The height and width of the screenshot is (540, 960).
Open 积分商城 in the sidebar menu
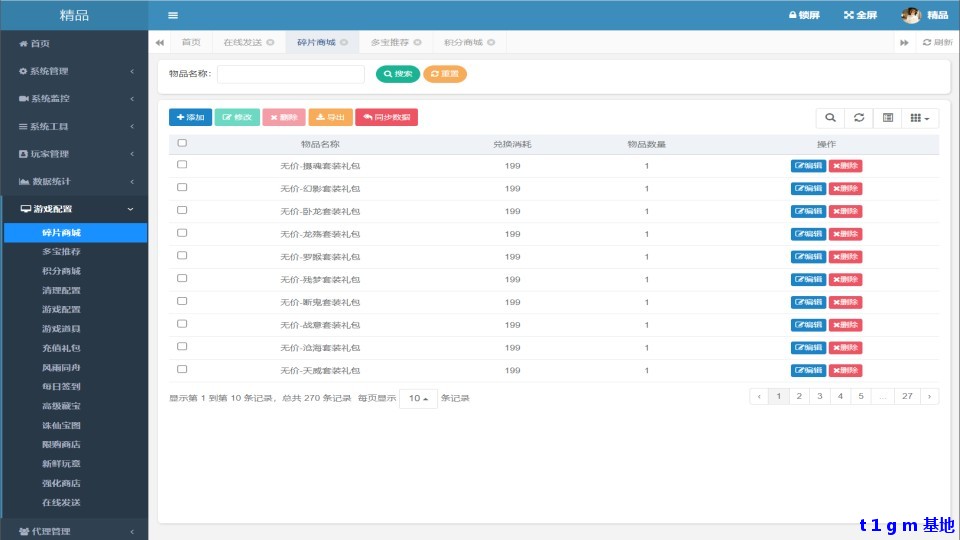61,271
